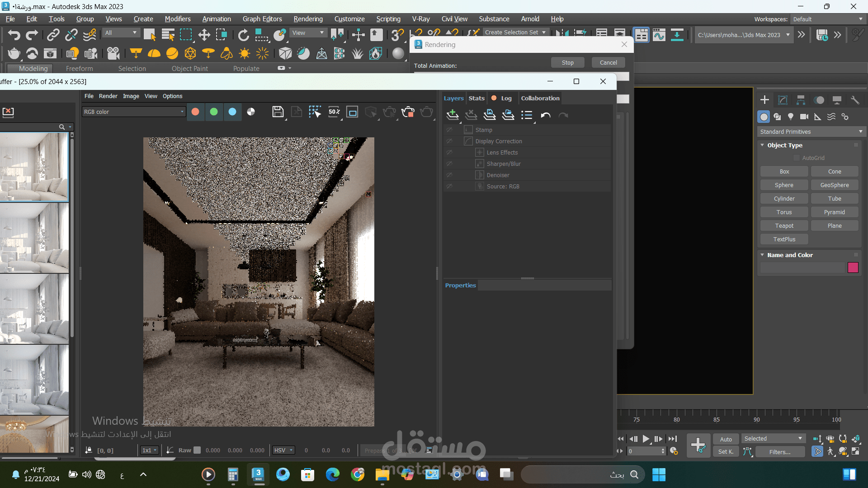Select the top living room render thumbnail
This screenshot has width=868, height=488.
pos(34,166)
